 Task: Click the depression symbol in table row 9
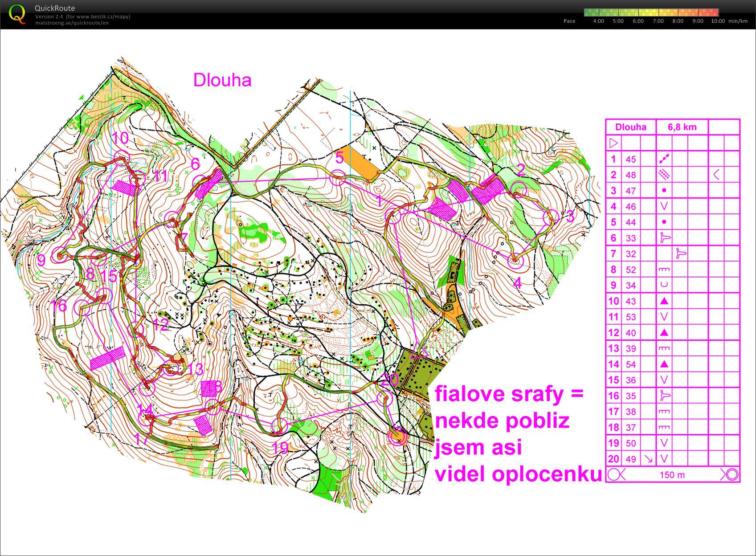click(664, 285)
